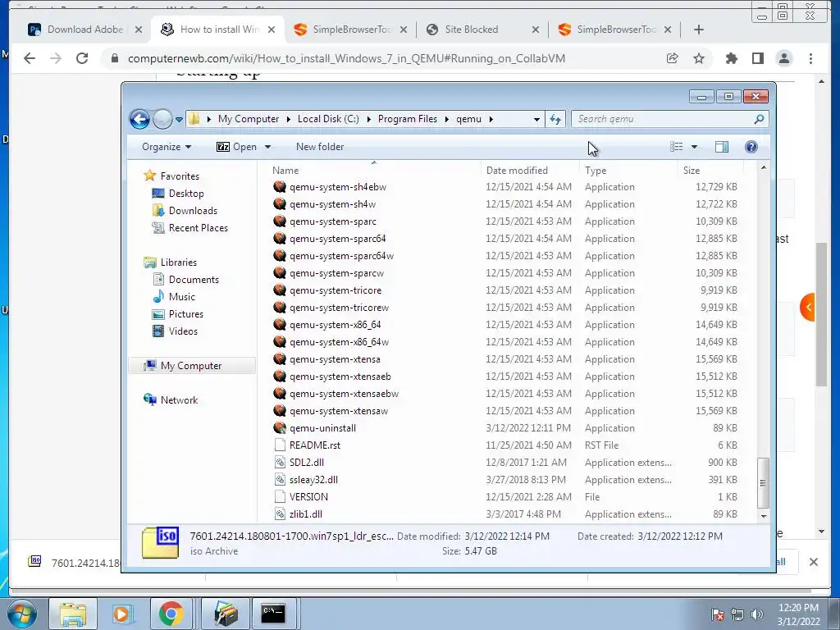
Task: Open the Organize menu
Action: (166, 147)
